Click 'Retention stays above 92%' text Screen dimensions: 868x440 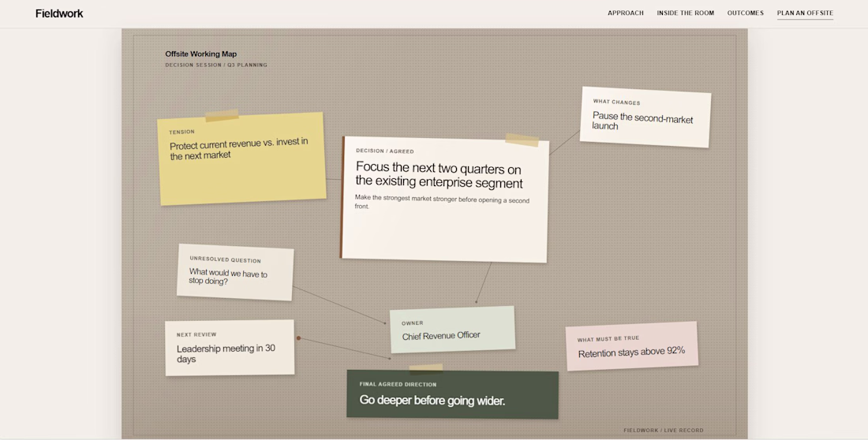[x=631, y=352]
